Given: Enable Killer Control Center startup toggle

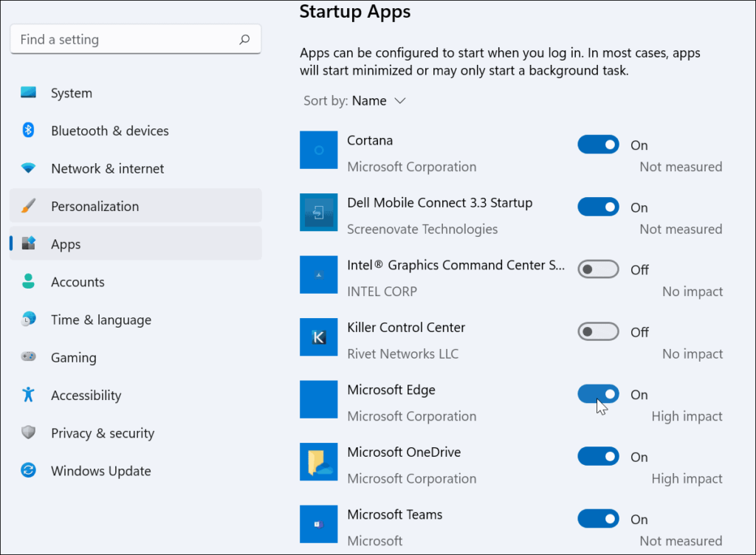Looking at the screenshot, I should (598, 332).
